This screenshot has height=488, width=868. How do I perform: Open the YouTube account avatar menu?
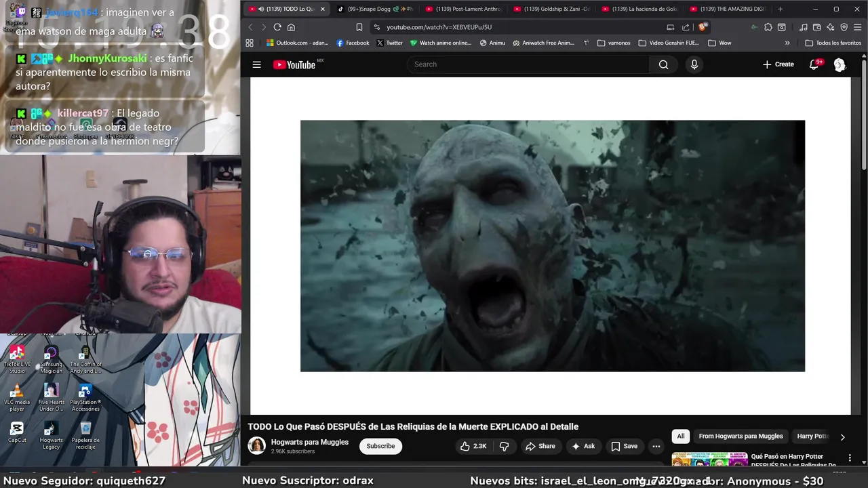point(840,64)
